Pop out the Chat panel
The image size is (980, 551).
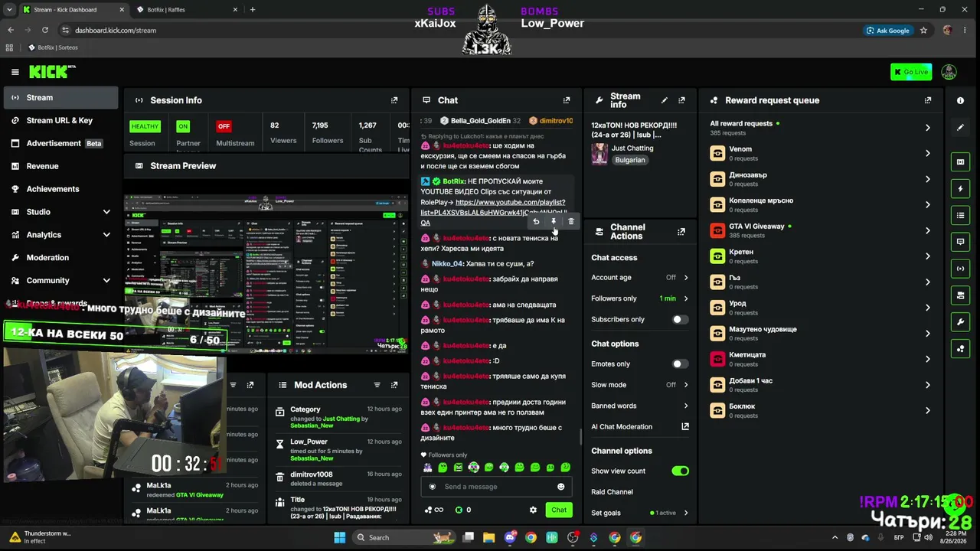point(567,100)
